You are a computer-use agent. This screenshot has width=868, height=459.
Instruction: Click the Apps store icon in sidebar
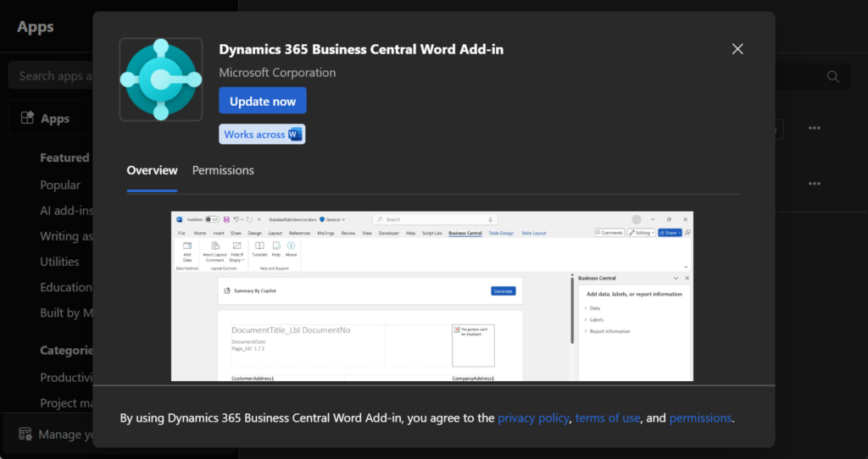coord(28,119)
